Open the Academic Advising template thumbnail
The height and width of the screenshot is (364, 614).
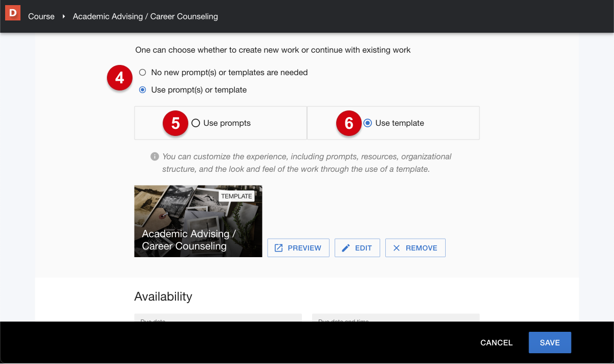198,221
